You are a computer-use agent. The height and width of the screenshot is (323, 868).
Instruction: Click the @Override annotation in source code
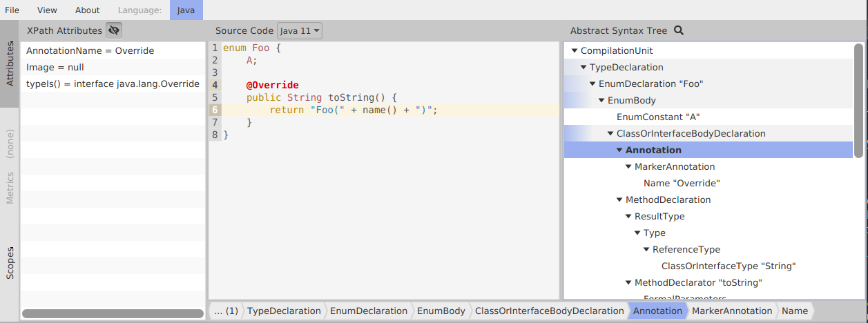point(272,85)
